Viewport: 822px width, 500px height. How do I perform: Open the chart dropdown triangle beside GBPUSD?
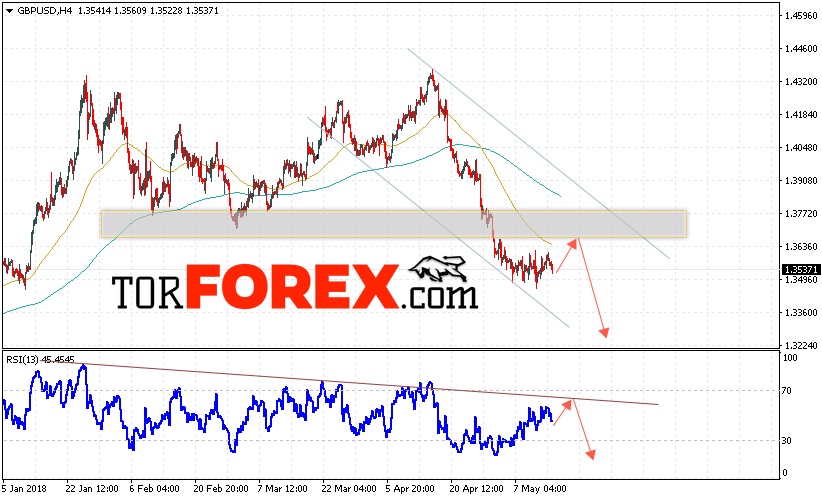tap(9, 10)
